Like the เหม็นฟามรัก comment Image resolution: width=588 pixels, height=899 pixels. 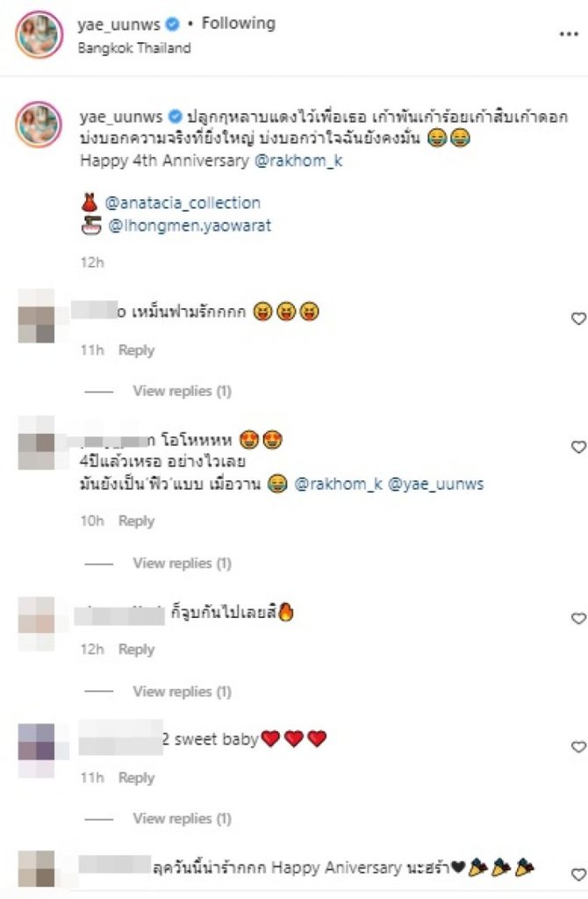click(579, 319)
